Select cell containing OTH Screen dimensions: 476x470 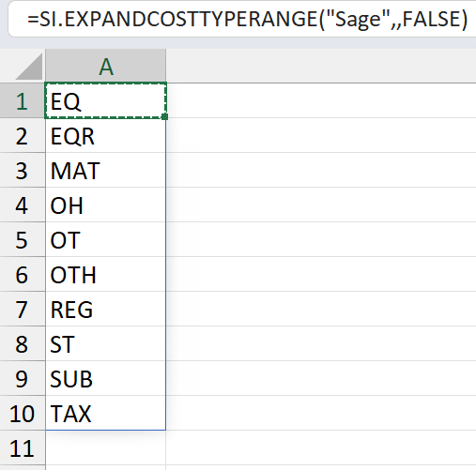pos(106,275)
